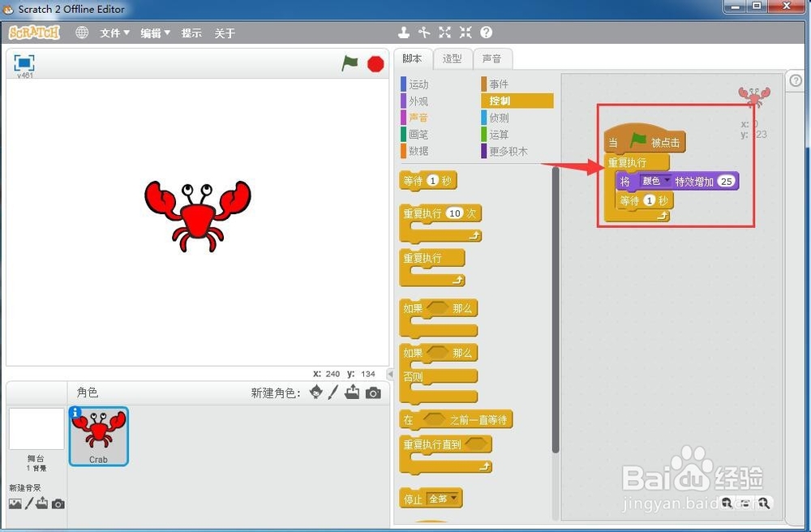Click the blocks palette scrollbar
This screenshot has width=811, height=532.
pyautogui.click(x=556, y=311)
